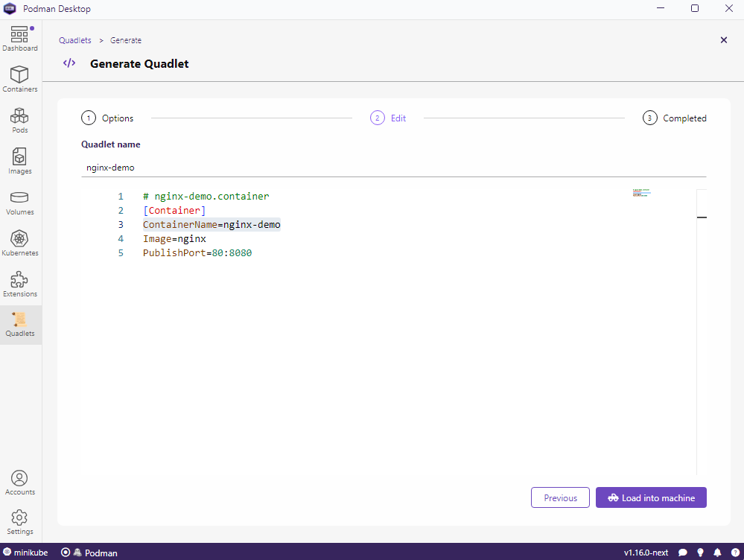Open the Pods page
744x560 pixels.
(x=20, y=120)
